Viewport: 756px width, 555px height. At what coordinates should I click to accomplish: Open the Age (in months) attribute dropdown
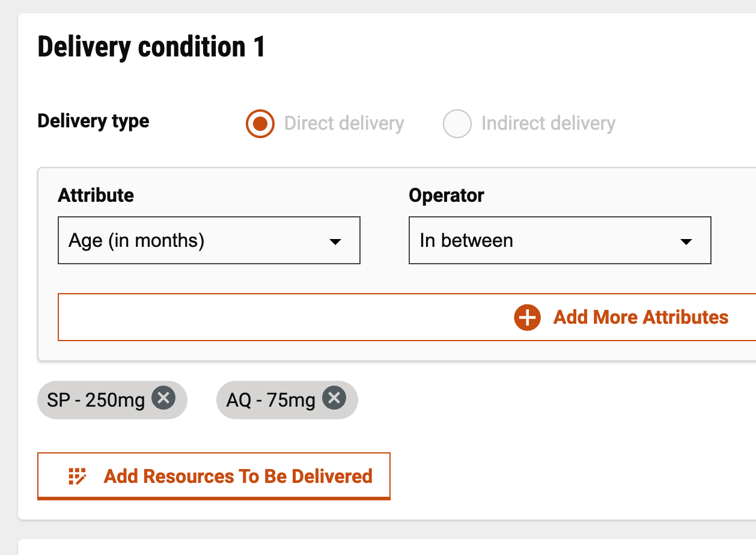197,241
